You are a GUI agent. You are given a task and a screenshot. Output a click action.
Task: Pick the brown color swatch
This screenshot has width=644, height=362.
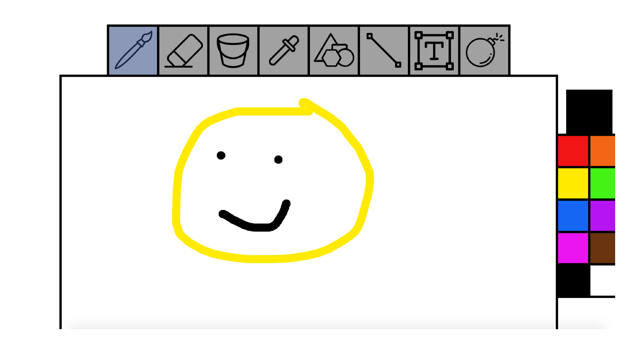[x=602, y=248]
